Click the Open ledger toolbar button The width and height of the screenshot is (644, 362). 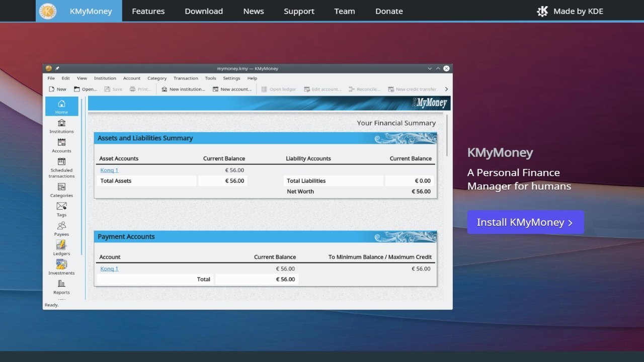(279, 89)
